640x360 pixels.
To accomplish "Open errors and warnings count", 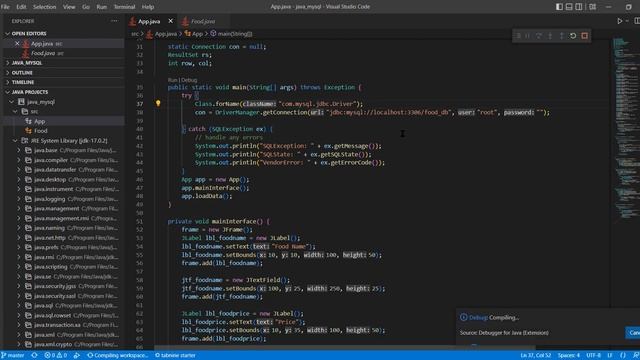I will (x=56, y=356).
